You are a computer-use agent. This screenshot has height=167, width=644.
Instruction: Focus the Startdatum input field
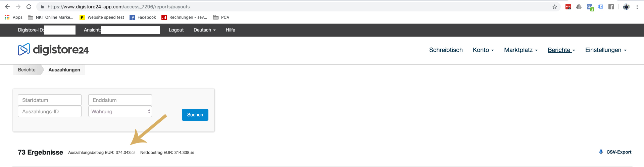click(50, 100)
